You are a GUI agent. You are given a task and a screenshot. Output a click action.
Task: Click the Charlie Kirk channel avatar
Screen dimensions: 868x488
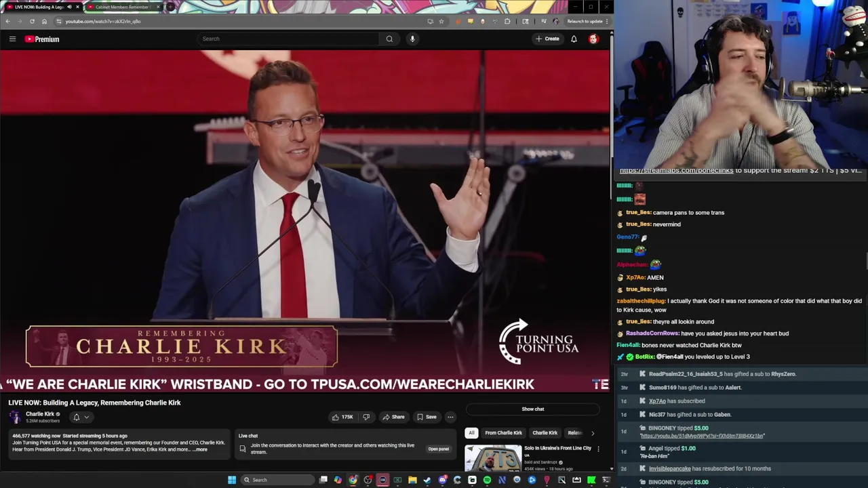(x=15, y=417)
